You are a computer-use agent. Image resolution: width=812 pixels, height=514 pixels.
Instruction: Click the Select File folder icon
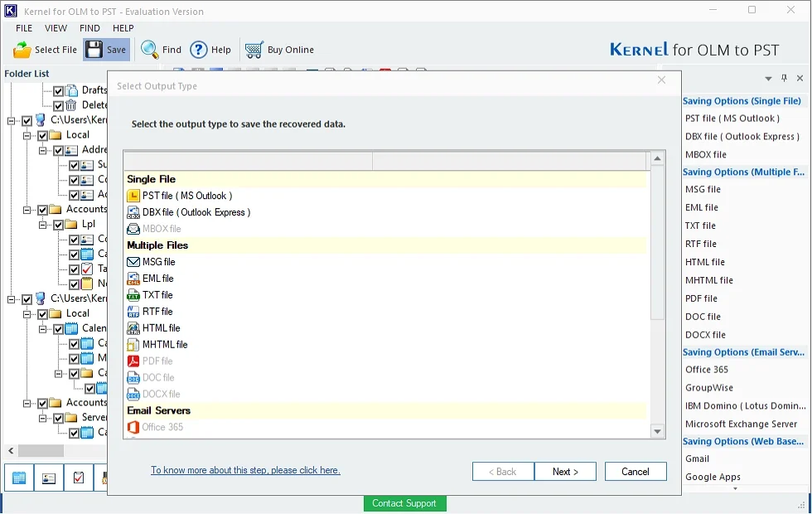tap(22, 50)
